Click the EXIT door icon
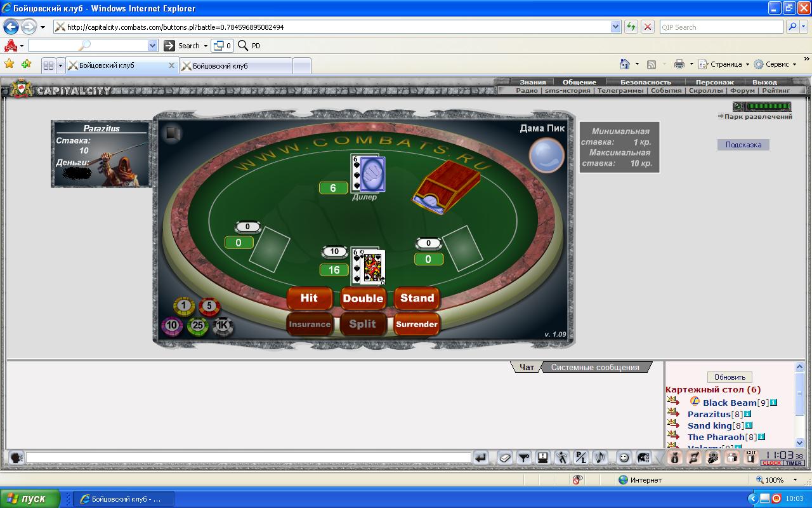This screenshot has width=812, height=508. pyautogui.click(x=751, y=457)
